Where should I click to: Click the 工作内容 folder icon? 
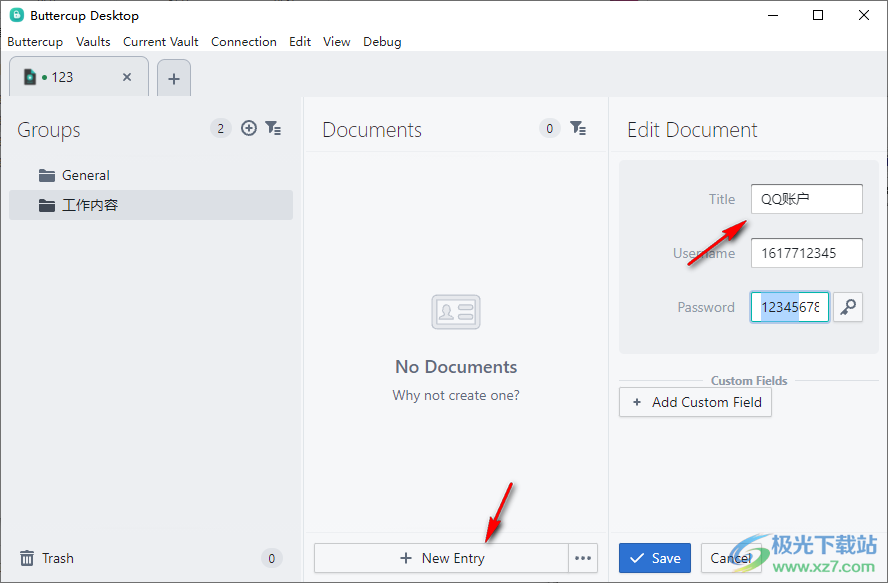pyautogui.click(x=47, y=205)
